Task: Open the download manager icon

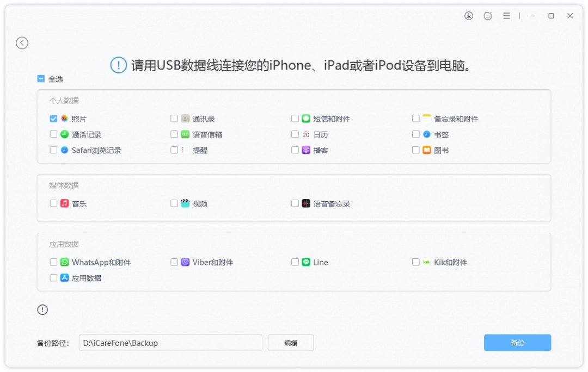Action: coord(469,15)
